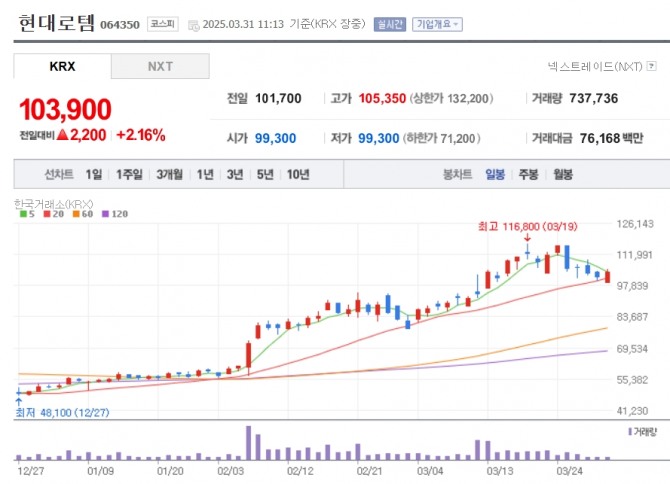670x484 pixels.
Task: Select the 일봉 daily candle chart
Action: coord(495,174)
